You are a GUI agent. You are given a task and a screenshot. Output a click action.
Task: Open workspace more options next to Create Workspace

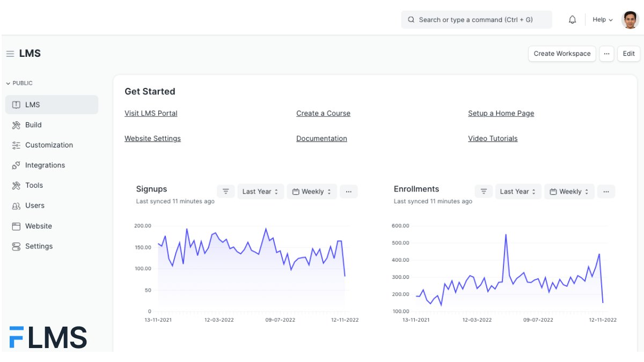click(x=606, y=54)
